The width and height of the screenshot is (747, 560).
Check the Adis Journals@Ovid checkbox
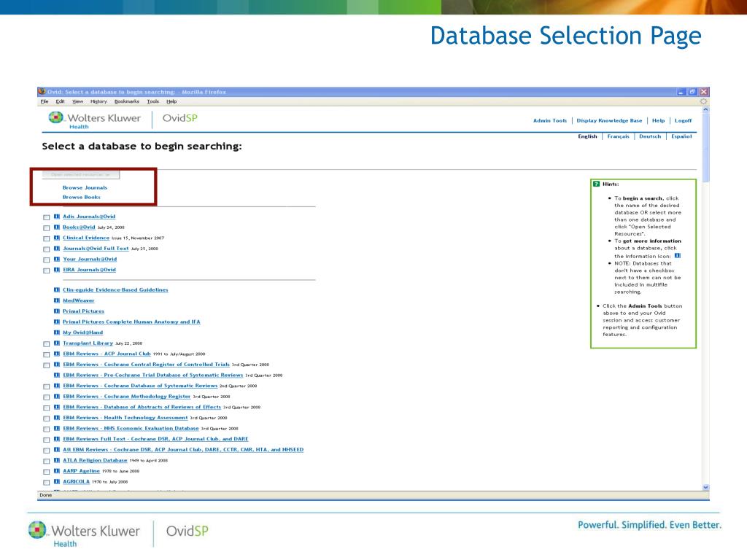pyautogui.click(x=46, y=217)
